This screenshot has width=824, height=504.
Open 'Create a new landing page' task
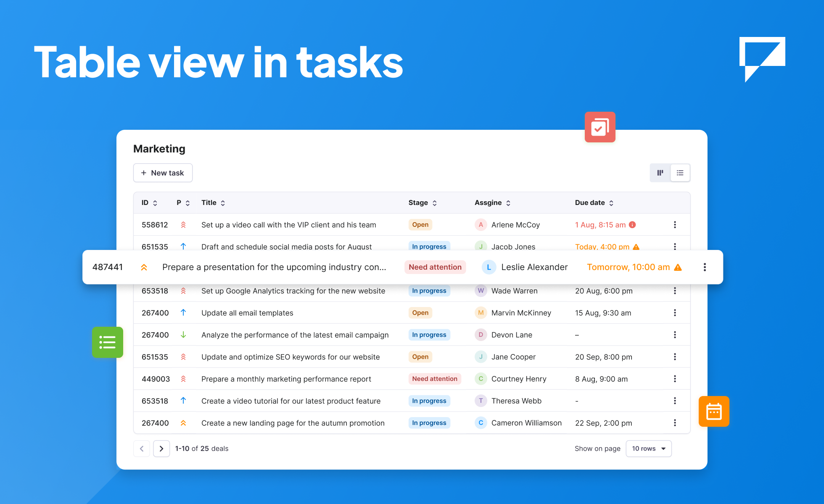click(x=293, y=423)
